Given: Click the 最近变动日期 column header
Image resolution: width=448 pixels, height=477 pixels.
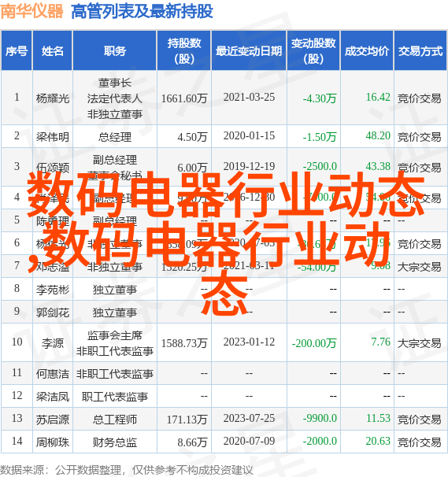Looking at the screenshot, I should (x=249, y=50).
